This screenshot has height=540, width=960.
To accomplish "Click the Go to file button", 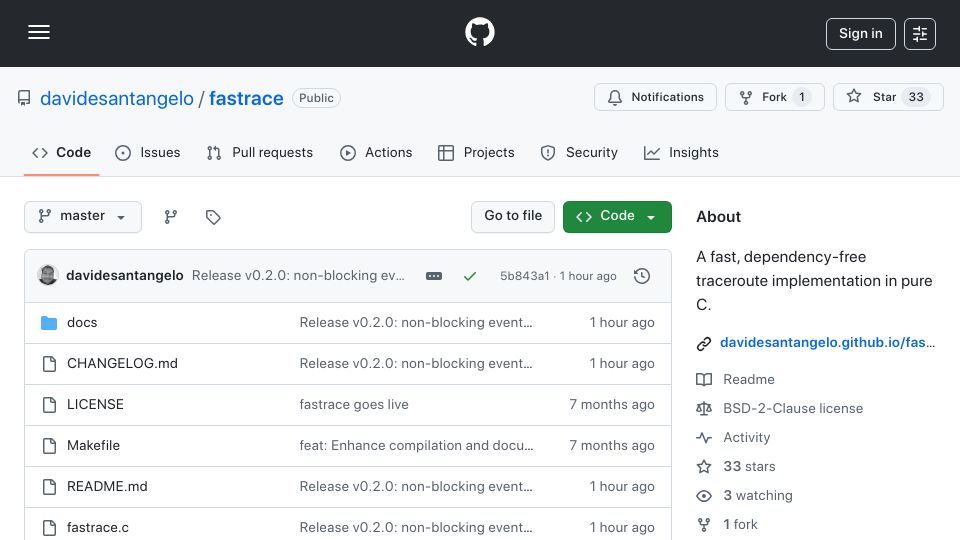I will click(513, 217).
